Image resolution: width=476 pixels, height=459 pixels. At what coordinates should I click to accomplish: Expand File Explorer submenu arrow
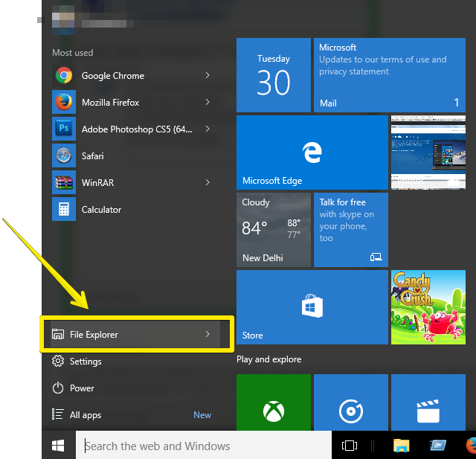coord(208,334)
